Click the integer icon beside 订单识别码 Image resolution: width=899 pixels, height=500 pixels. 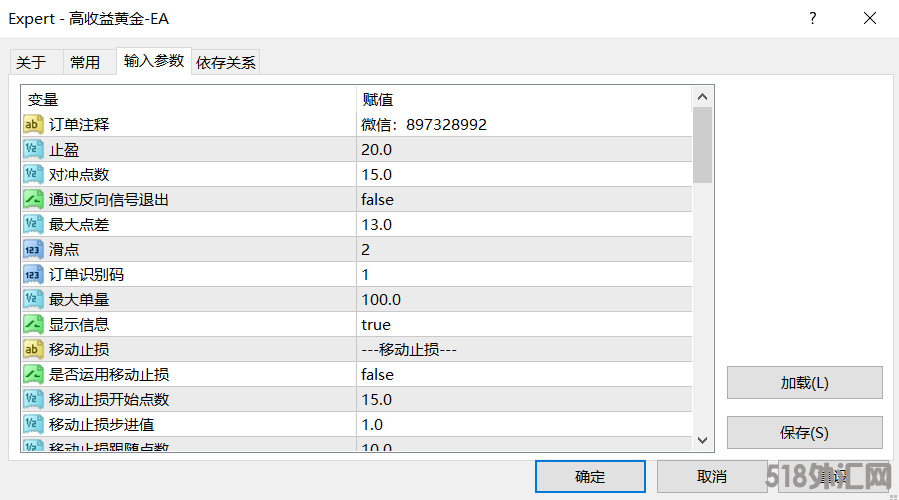pos(33,274)
